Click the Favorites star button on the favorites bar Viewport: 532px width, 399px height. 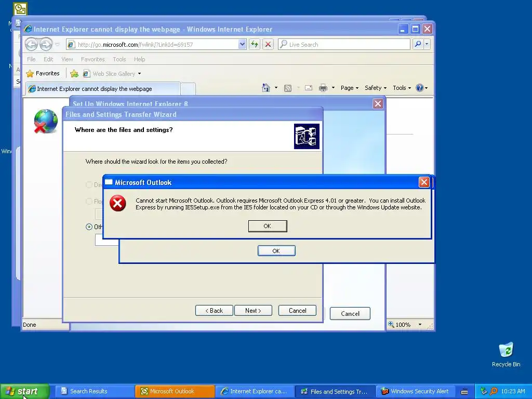[x=43, y=73]
